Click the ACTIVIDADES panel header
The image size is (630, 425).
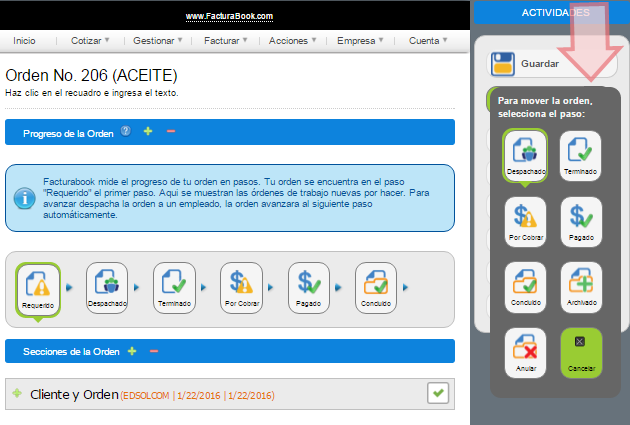(x=552, y=13)
